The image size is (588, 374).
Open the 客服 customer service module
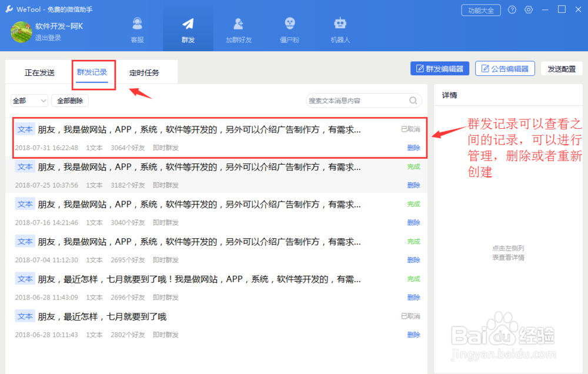(137, 30)
